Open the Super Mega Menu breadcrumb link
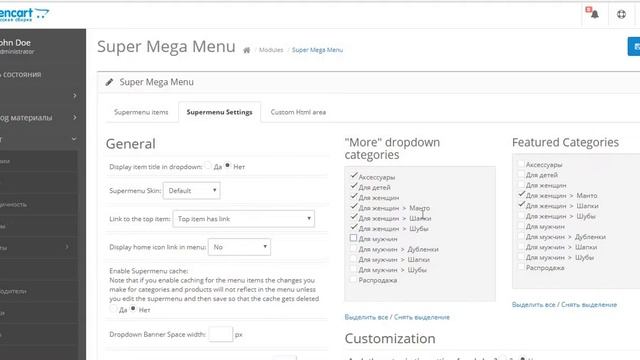Viewport: 640px width, 360px height. 318,50
